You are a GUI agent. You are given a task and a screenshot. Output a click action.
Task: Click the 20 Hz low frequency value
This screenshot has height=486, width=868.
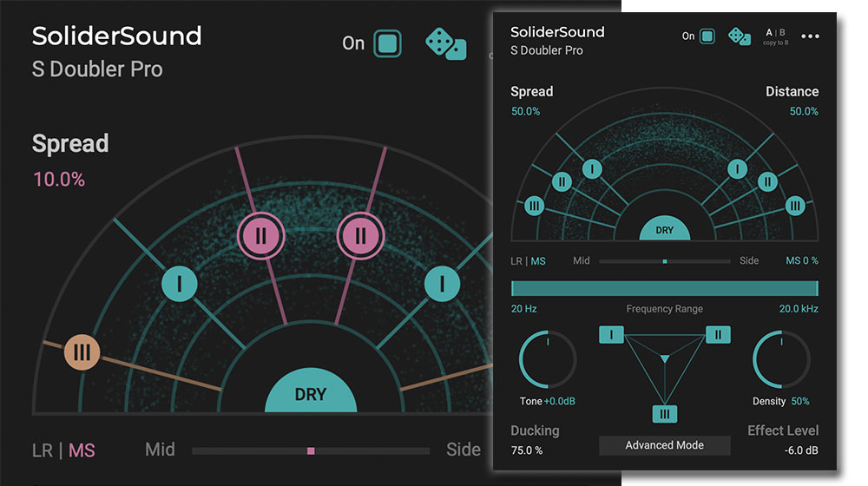[523, 309]
